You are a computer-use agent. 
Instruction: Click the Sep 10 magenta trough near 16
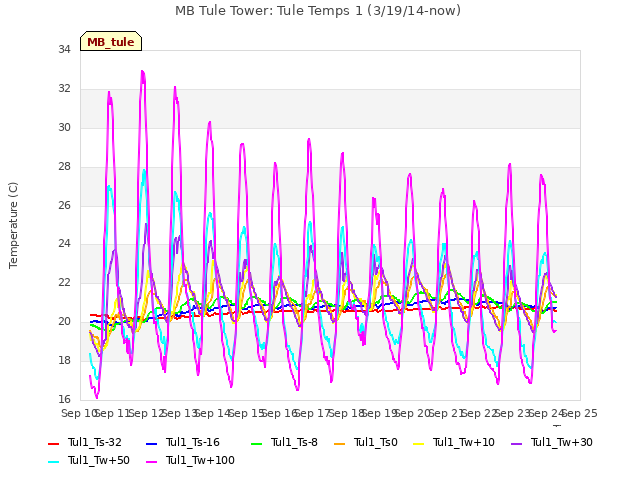coord(97,397)
